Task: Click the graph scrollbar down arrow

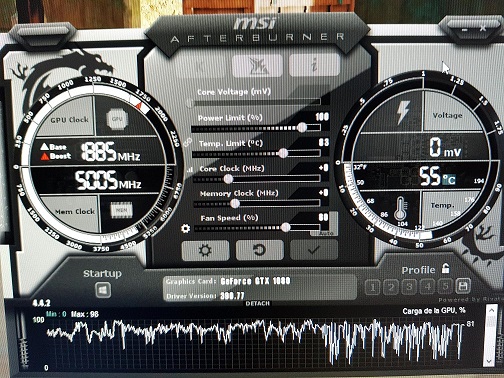Action: point(489,361)
